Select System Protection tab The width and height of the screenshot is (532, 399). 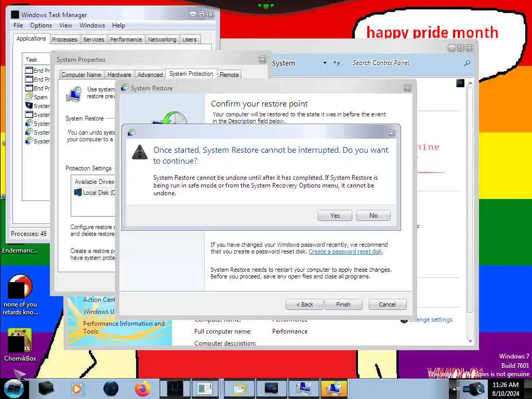coord(191,74)
